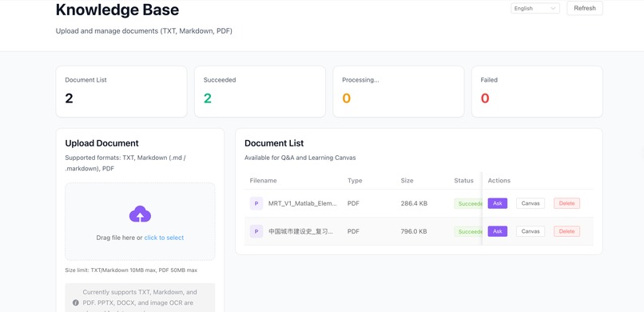Click the purple cloud upload icon

(140, 214)
